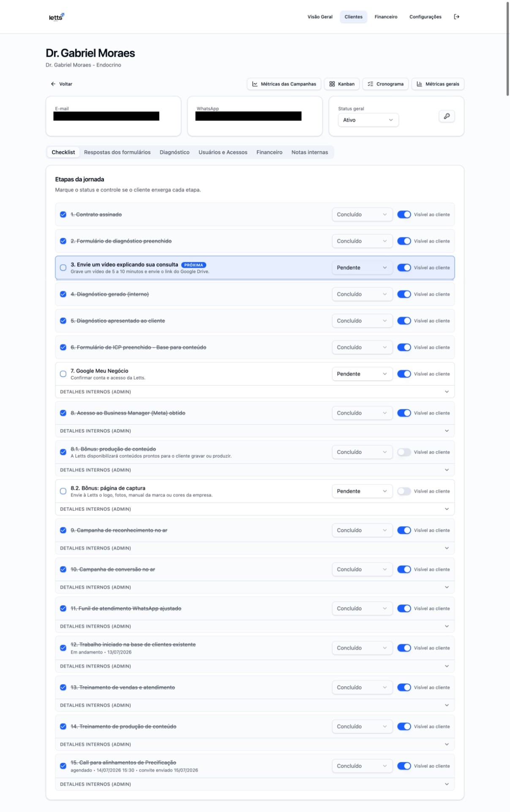Open the Status geral Ativo dropdown

pos(368,120)
